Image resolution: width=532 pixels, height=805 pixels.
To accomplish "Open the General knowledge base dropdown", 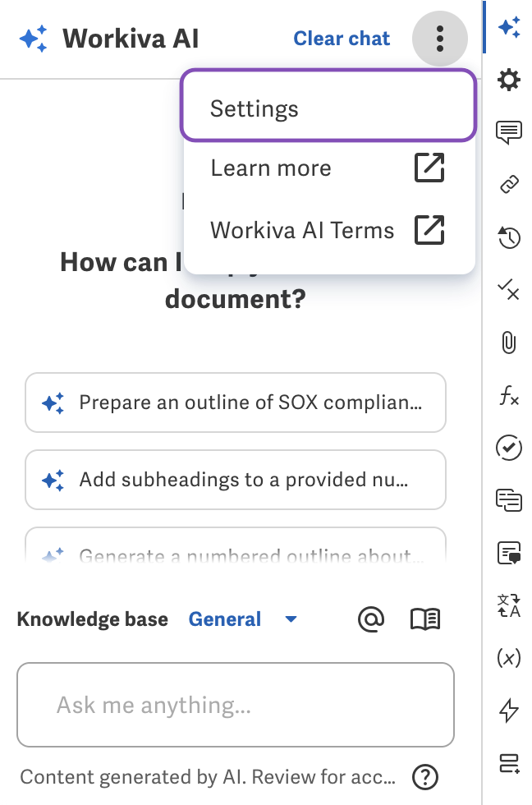I will pos(243,619).
